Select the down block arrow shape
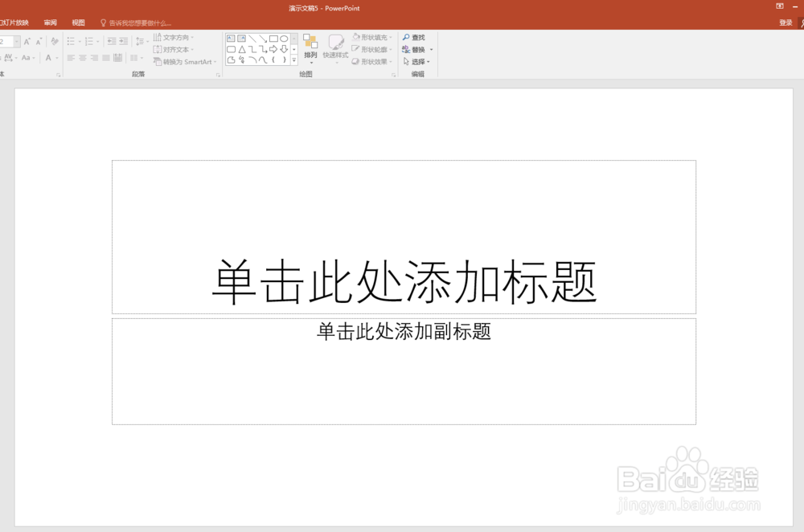Viewport: 804px width, 532px height. pos(284,49)
